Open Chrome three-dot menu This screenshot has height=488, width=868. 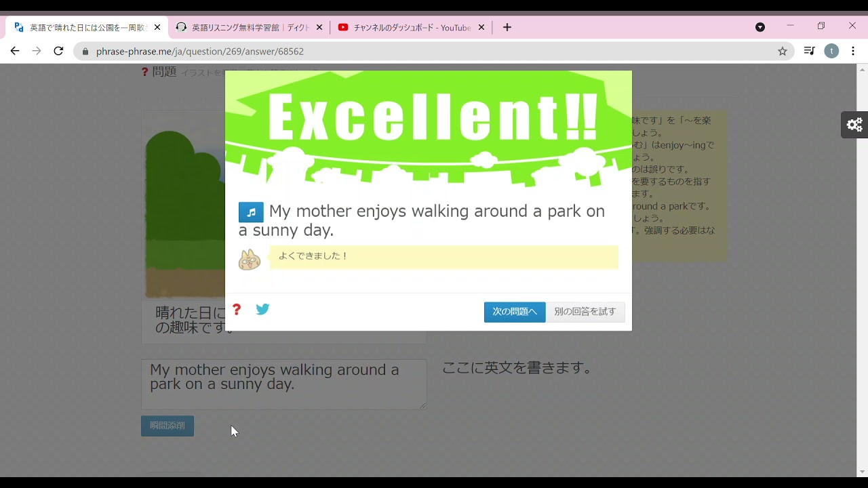click(x=853, y=51)
